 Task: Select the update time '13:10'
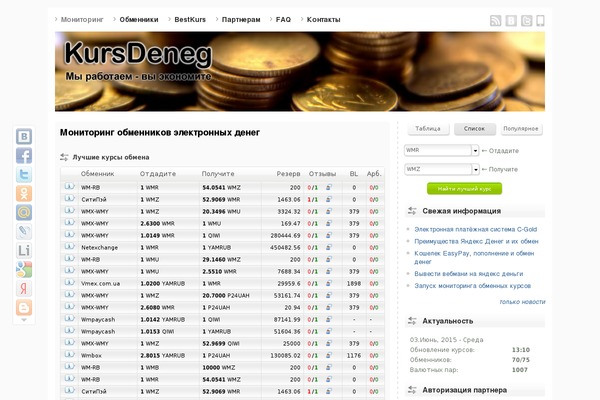521,350
